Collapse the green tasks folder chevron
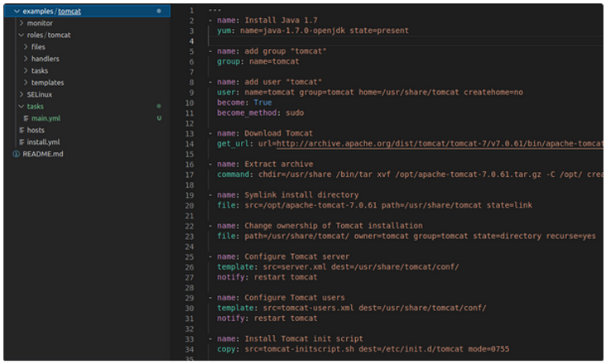The image size is (606, 364). pos(22,106)
